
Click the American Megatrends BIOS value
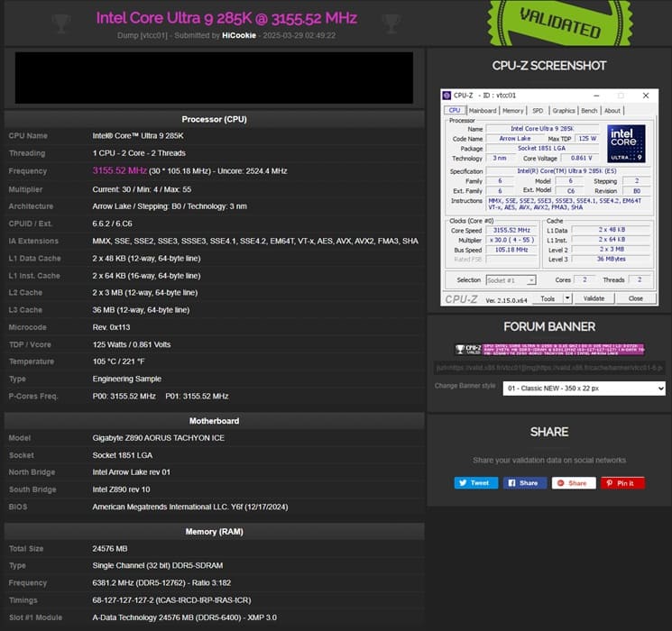point(189,507)
